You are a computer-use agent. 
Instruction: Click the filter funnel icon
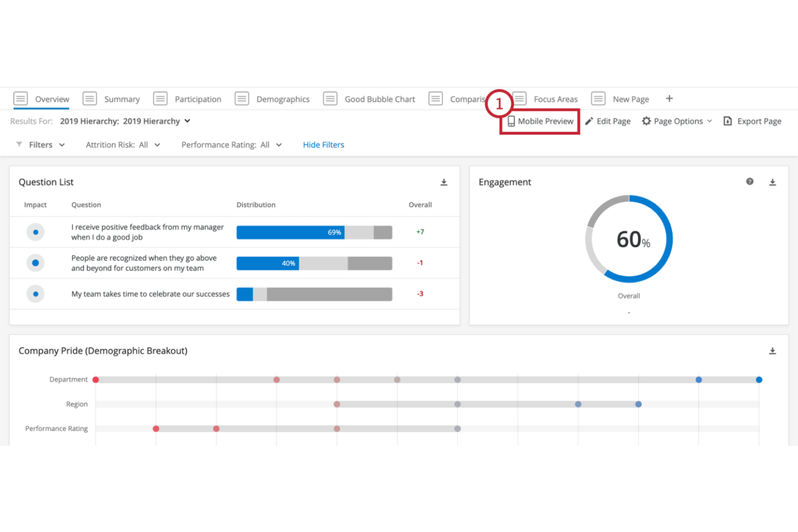click(19, 144)
